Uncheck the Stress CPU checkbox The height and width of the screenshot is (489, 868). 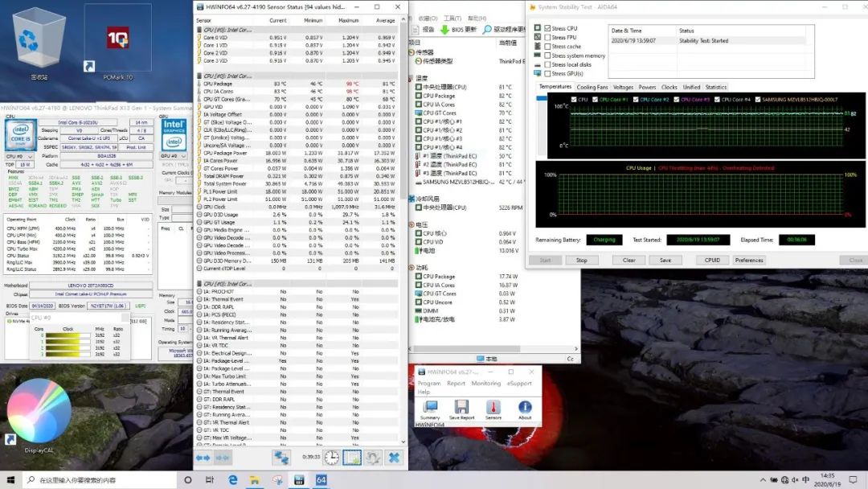pos(547,28)
